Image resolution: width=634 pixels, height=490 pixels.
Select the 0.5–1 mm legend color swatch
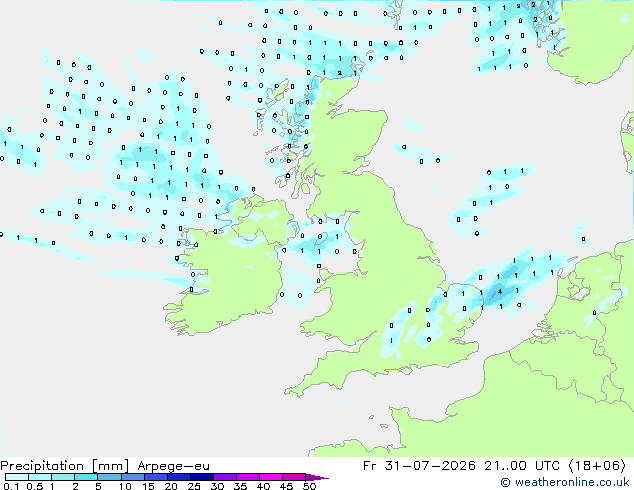[40, 477]
